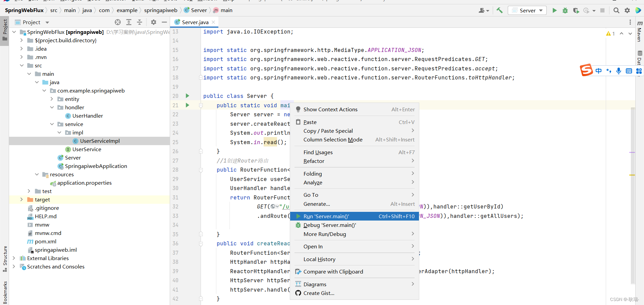The width and height of the screenshot is (644, 305).
Task: Open the Sogou toolbox grid icon
Action: coord(639,71)
